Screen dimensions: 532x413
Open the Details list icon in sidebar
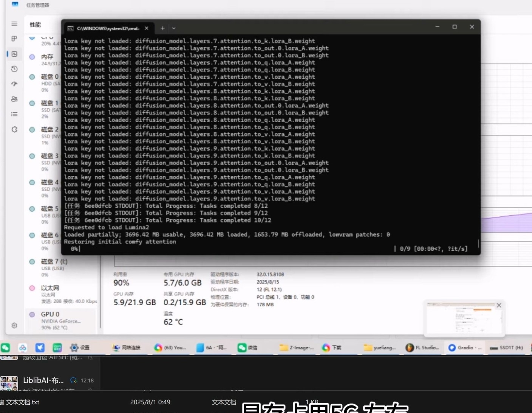pos(14,114)
